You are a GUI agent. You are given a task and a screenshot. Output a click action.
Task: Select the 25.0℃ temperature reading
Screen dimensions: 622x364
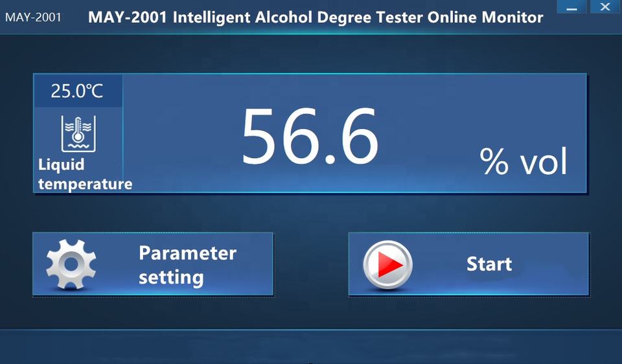pyautogui.click(x=77, y=91)
